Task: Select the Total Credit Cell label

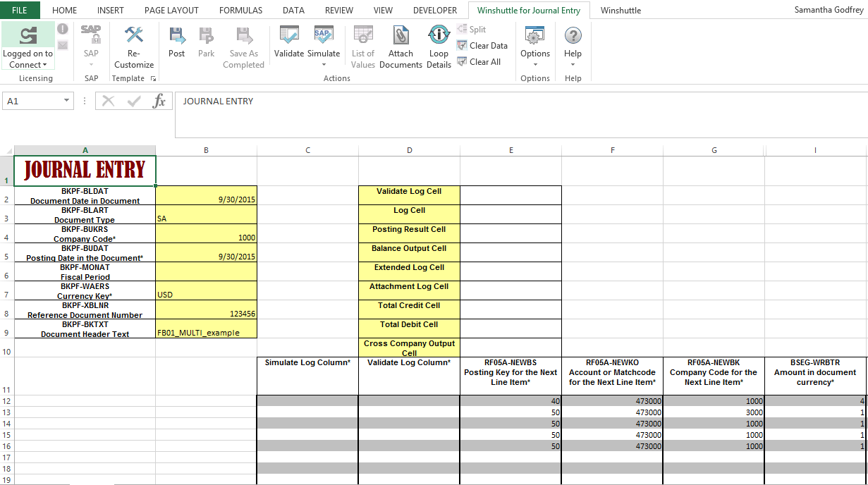Action: coord(409,309)
